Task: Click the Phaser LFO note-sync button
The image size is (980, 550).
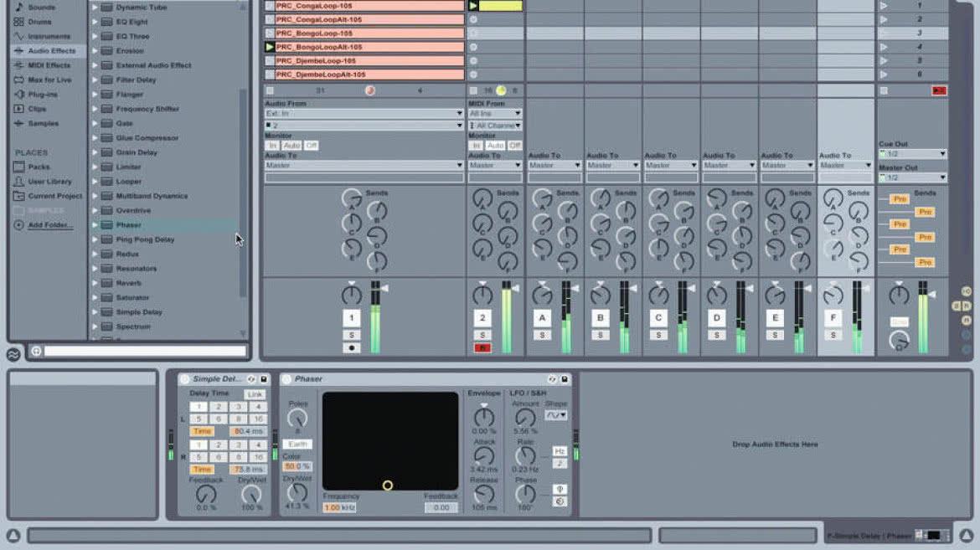Action: 560,463
